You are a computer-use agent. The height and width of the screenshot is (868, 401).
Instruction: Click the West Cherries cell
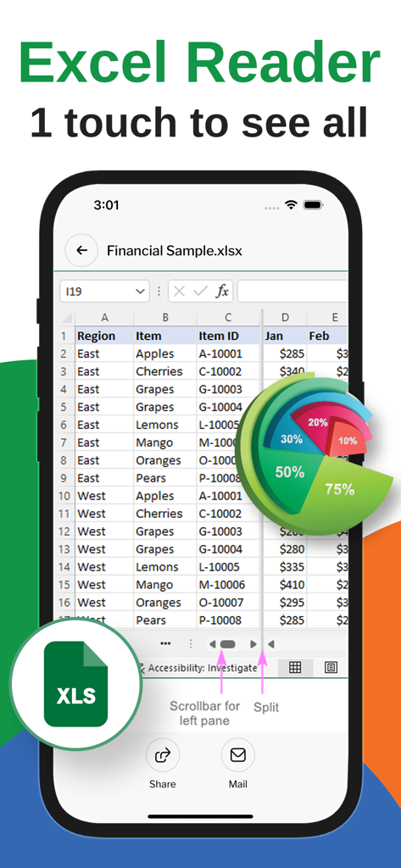[165, 514]
